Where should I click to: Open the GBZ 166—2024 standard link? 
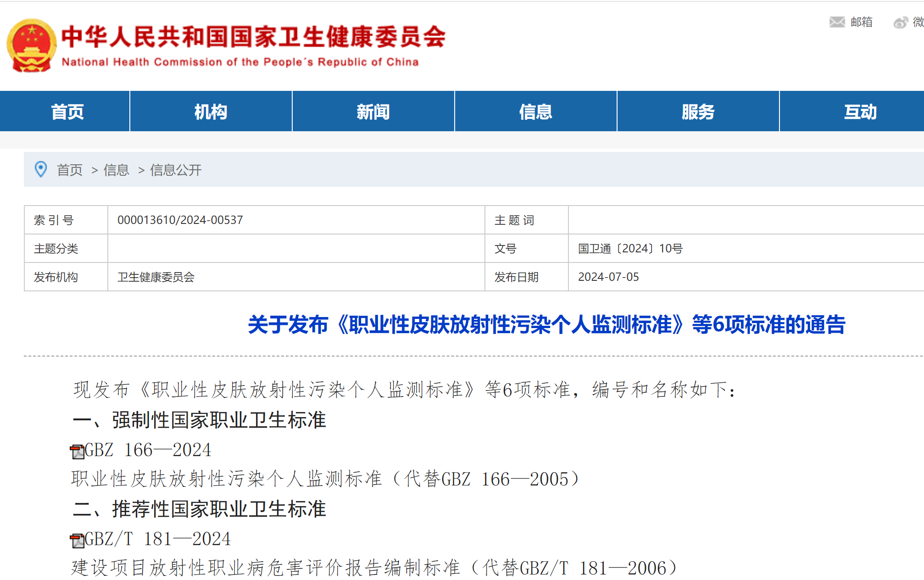click(x=148, y=450)
